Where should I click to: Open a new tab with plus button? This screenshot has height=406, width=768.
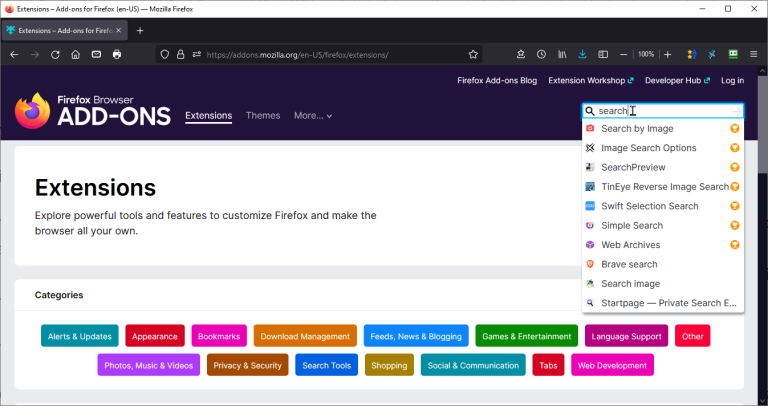pos(140,30)
